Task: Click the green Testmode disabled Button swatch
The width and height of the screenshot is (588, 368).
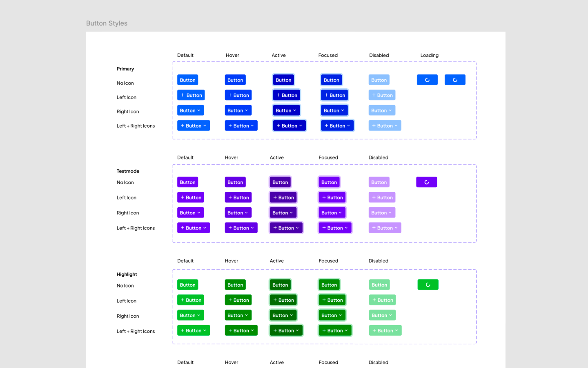Action: (379, 182)
